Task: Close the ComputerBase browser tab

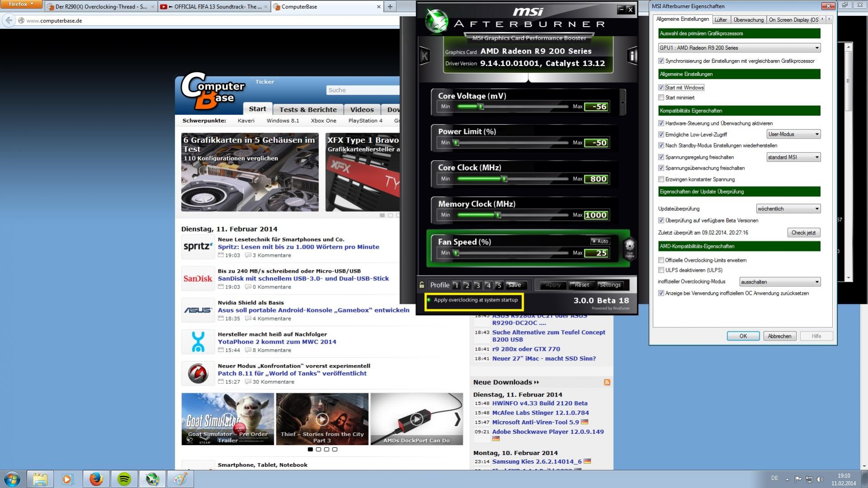Action: [379, 7]
